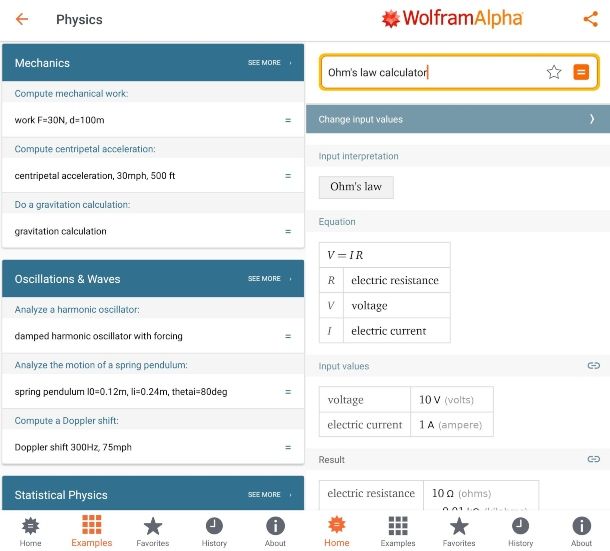
Task: Tap 'Do a gravitation calculation:' heading
Action: pos(72,205)
